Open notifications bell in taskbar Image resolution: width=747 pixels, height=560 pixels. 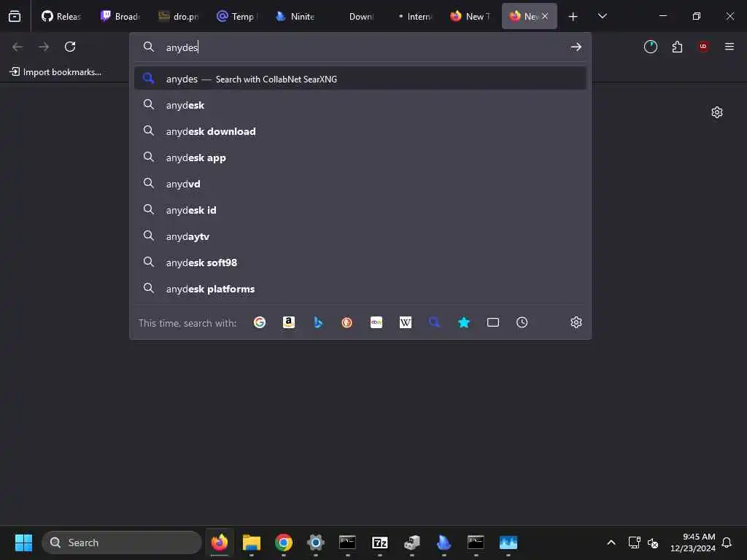pos(727,542)
